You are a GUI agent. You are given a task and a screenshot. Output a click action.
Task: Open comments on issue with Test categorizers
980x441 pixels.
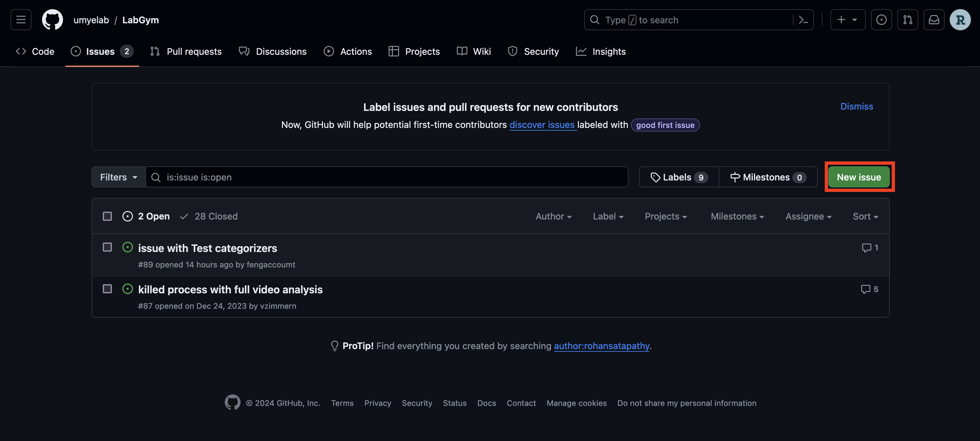click(x=870, y=248)
